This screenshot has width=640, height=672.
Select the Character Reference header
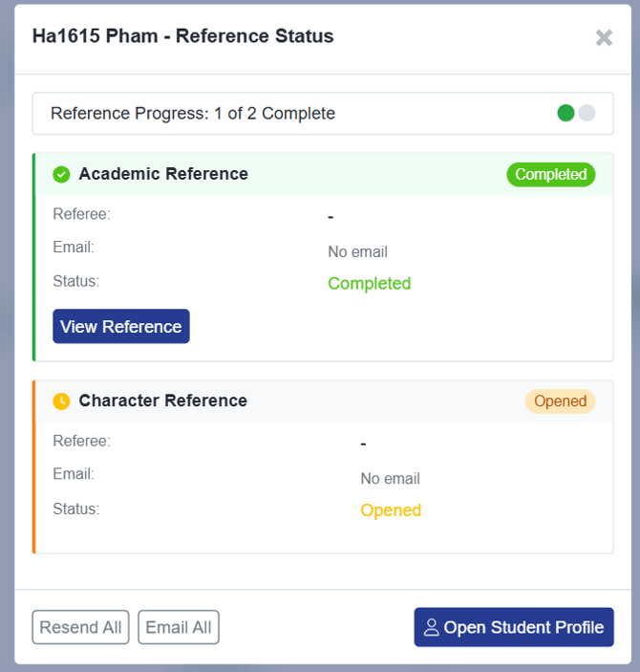click(324, 401)
